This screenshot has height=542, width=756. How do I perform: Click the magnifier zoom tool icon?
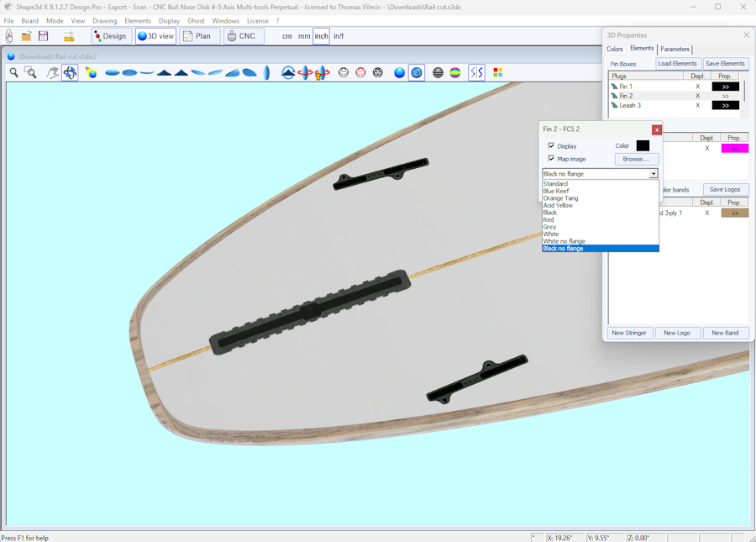click(14, 73)
